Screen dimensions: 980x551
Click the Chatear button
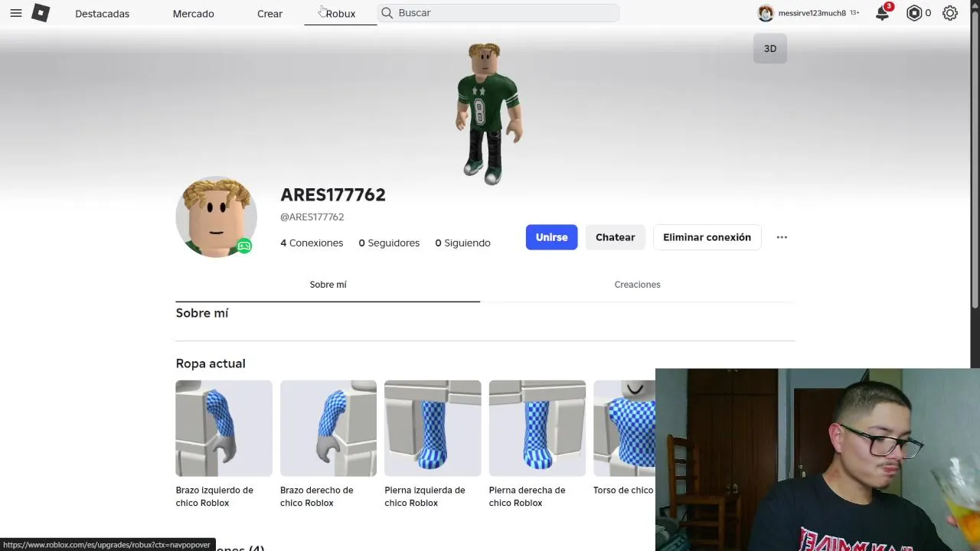[x=616, y=237]
